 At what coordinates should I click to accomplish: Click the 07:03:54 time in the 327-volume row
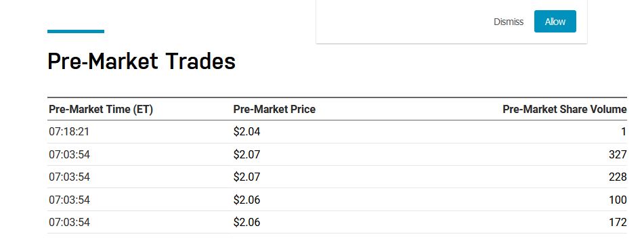[69, 154]
